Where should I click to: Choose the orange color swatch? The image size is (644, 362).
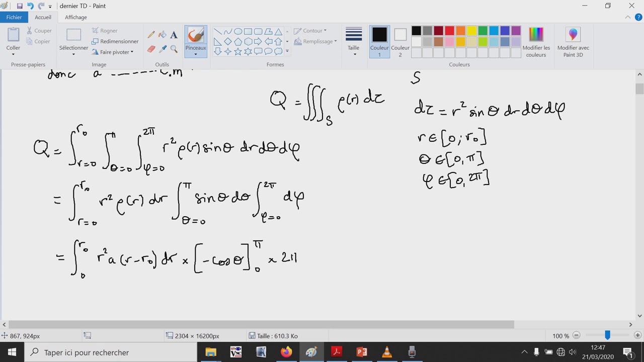(460, 31)
